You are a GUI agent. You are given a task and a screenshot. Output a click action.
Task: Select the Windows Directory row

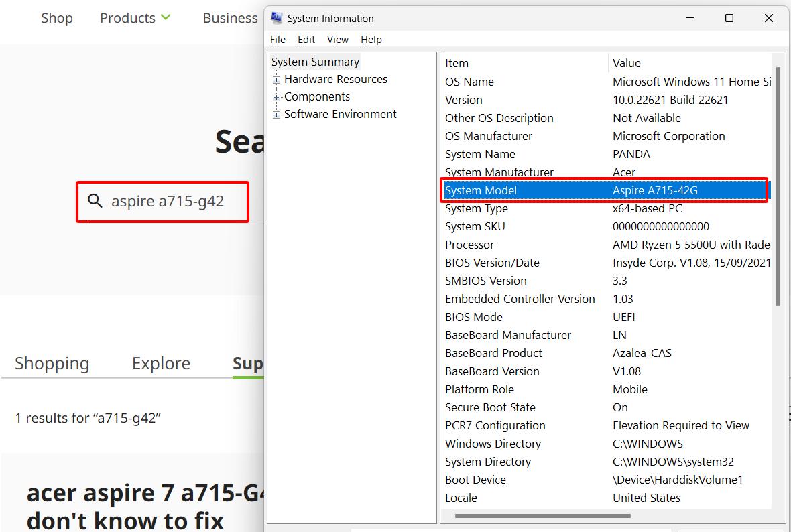click(607, 444)
